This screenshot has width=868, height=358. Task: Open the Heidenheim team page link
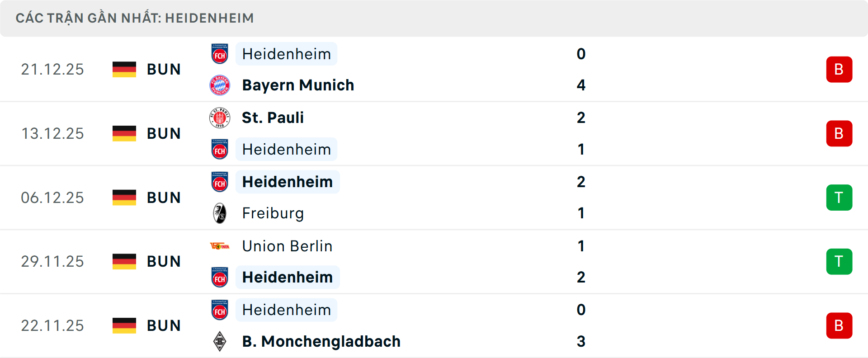click(286, 54)
